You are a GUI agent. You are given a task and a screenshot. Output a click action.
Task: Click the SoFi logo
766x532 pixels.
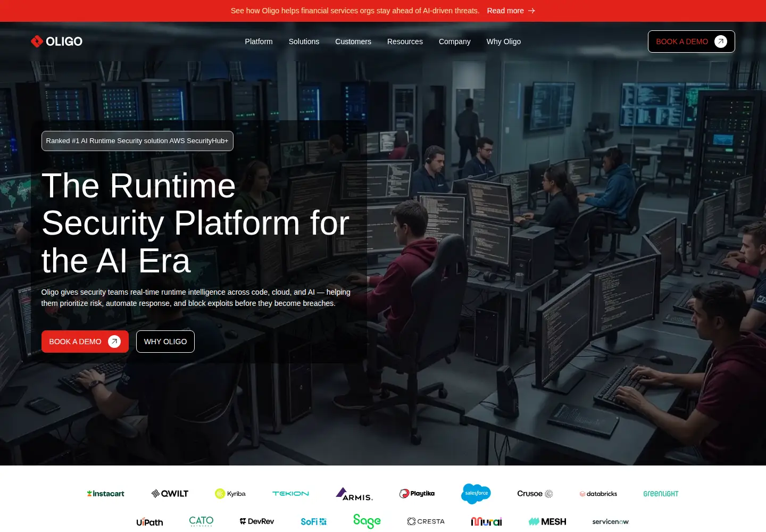[314, 522]
